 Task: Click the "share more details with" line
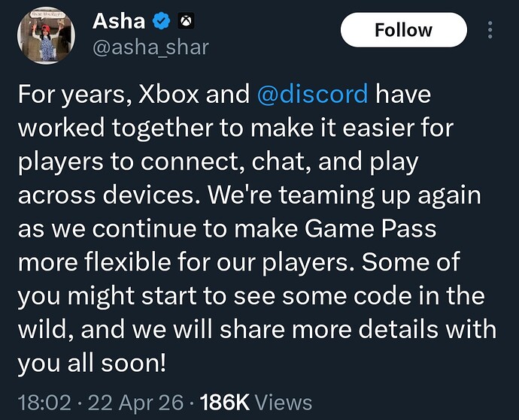pos(358,329)
